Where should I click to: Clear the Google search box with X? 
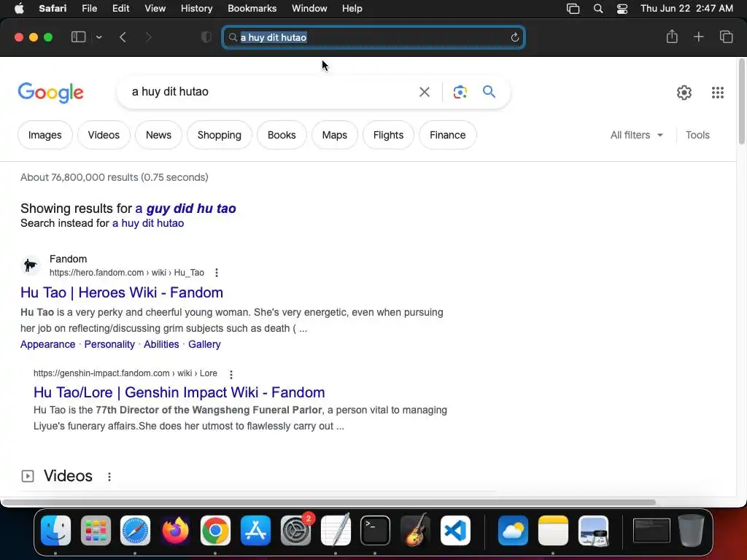424,92
